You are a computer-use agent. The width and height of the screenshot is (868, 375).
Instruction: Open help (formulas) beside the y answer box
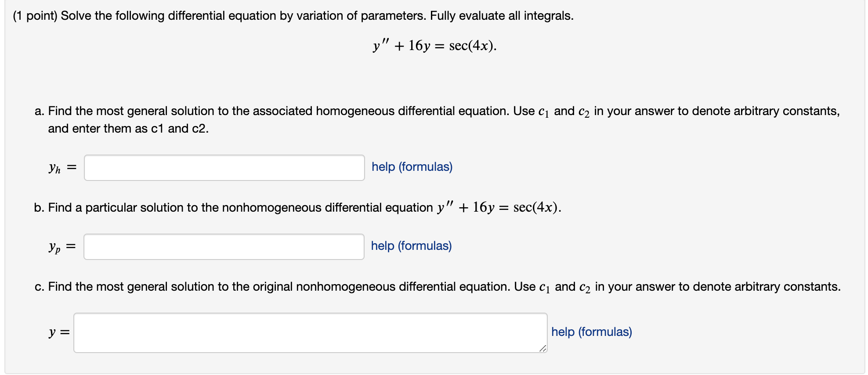[591, 332]
